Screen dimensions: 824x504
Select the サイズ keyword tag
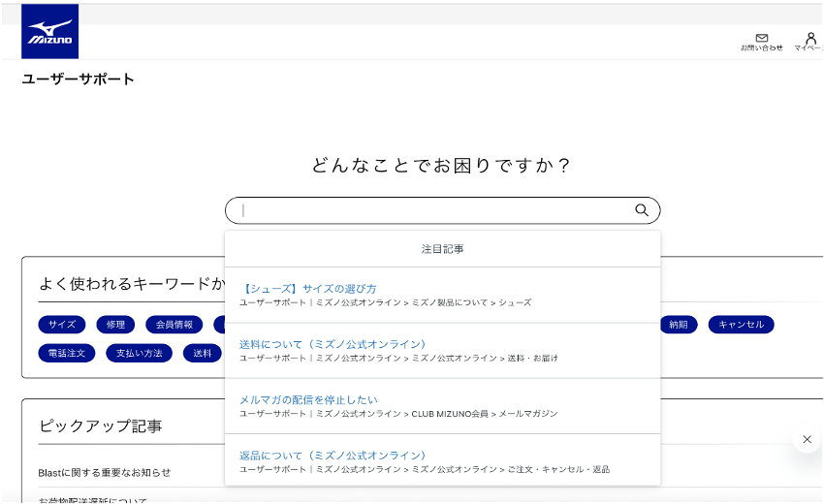pyautogui.click(x=62, y=325)
